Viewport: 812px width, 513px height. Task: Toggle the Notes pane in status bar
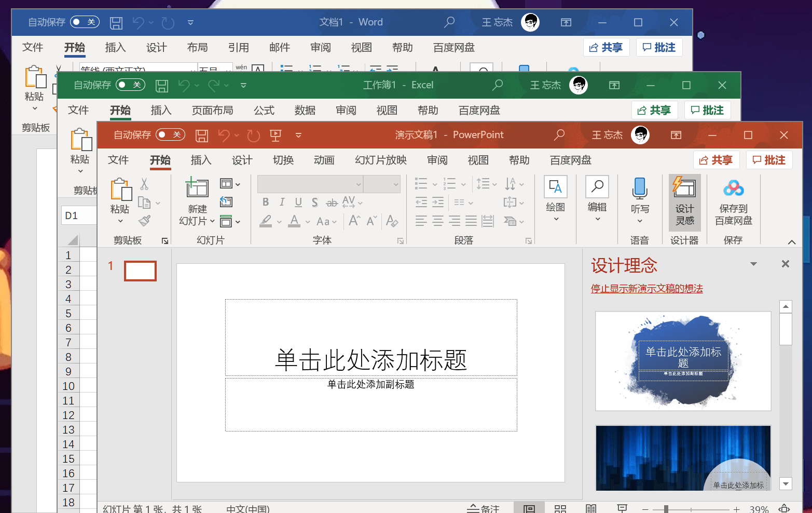483,509
